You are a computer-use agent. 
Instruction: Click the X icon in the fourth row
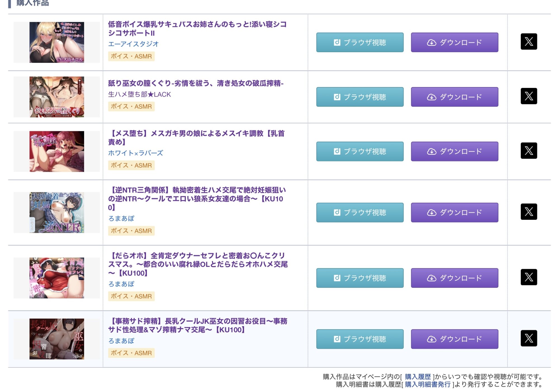click(529, 212)
